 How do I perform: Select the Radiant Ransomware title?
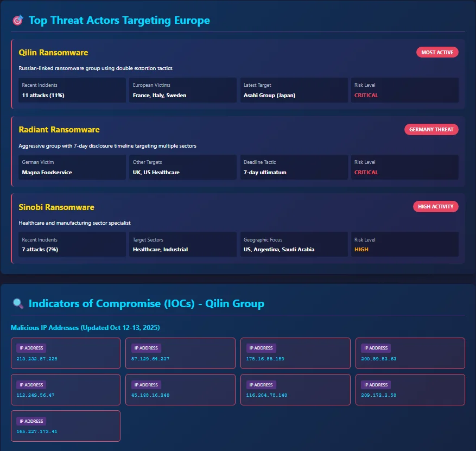click(59, 130)
